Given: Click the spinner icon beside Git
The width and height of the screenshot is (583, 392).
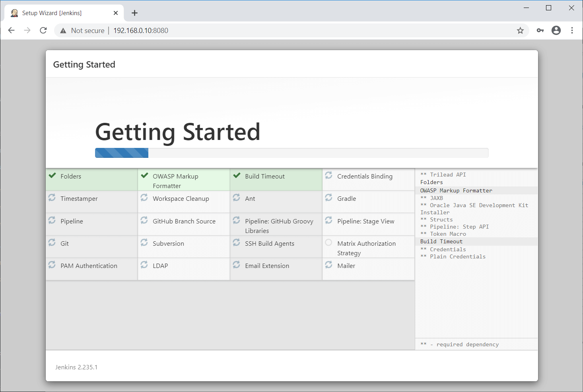Looking at the screenshot, I should click(52, 242).
